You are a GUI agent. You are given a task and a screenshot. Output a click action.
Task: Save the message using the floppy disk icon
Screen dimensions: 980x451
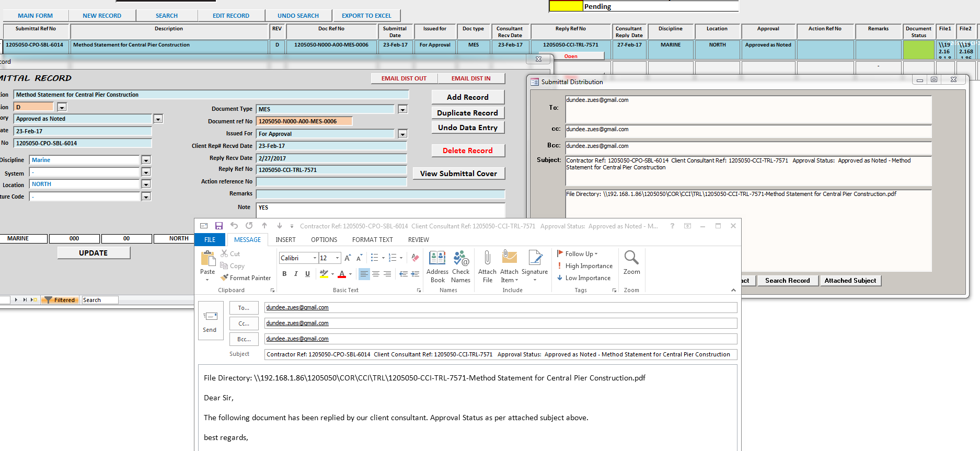click(x=219, y=226)
